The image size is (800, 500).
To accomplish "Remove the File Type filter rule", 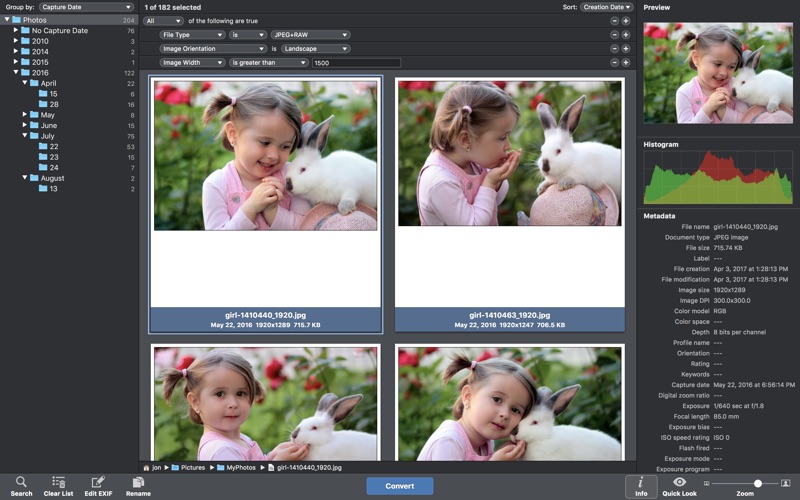I will point(614,34).
